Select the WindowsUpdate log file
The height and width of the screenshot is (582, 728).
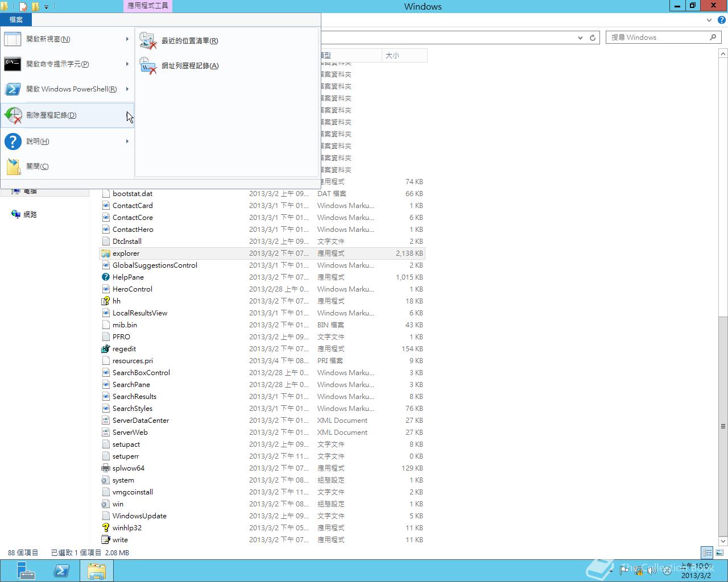[x=262, y=516]
